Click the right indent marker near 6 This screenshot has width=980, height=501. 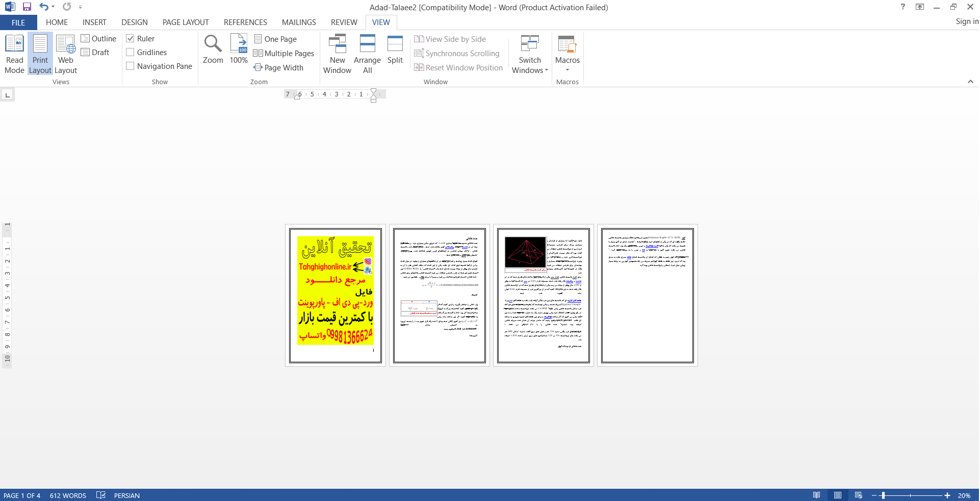tap(297, 97)
